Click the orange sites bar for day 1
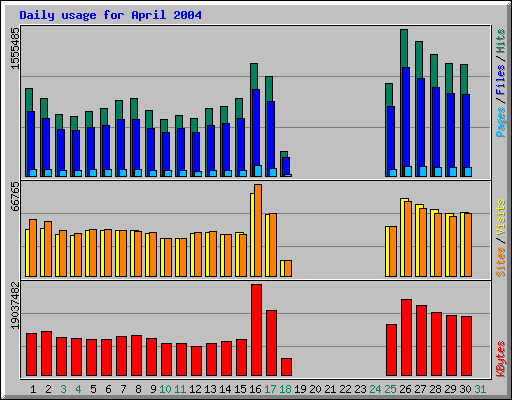 click(33, 248)
